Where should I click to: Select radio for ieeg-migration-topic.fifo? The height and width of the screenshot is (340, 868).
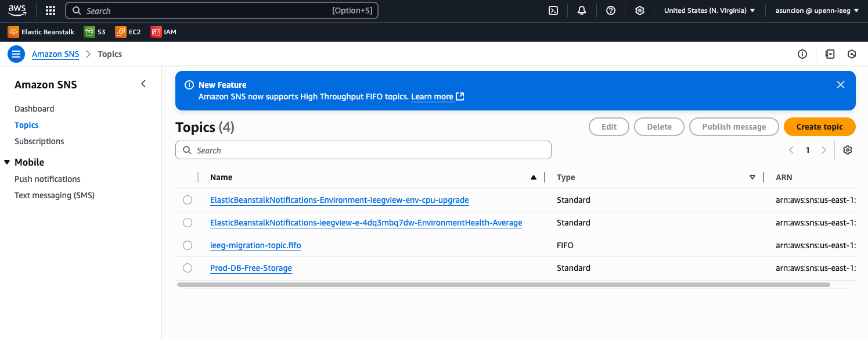(x=187, y=245)
